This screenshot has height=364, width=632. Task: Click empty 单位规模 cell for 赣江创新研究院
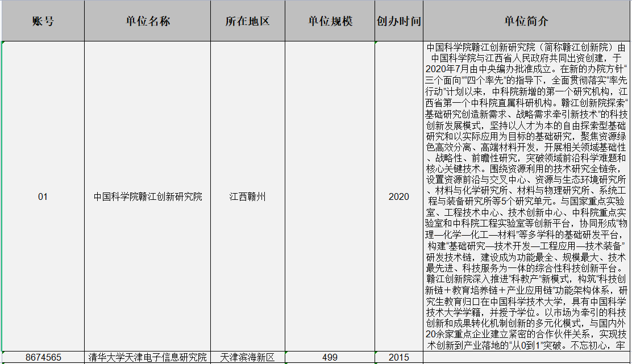point(330,197)
